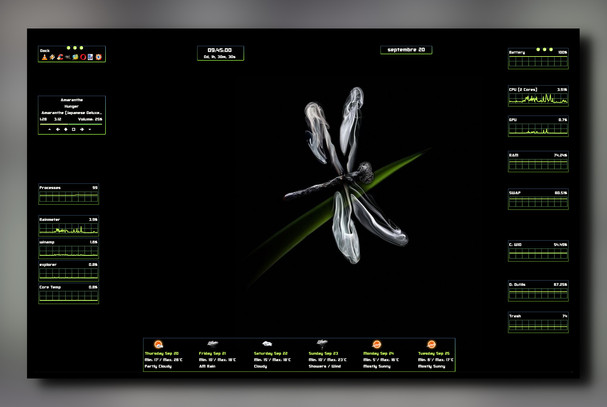The height and width of the screenshot is (407, 607).
Task: Open the Trash meter widget
Action: point(538,323)
